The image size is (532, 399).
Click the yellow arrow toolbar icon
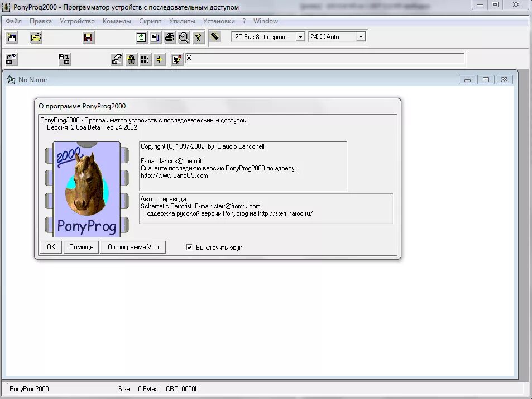(160, 59)
